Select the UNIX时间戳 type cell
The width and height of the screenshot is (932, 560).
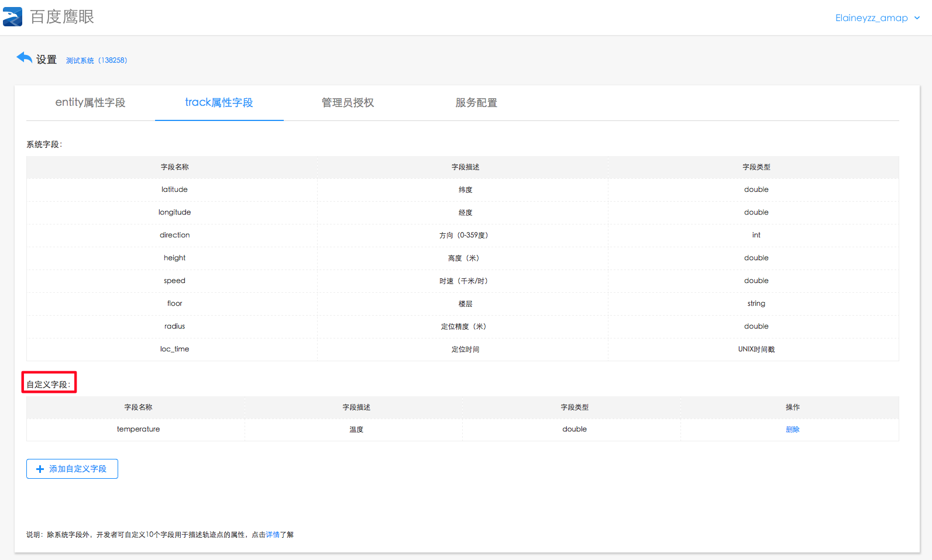[x=756, y=350]
